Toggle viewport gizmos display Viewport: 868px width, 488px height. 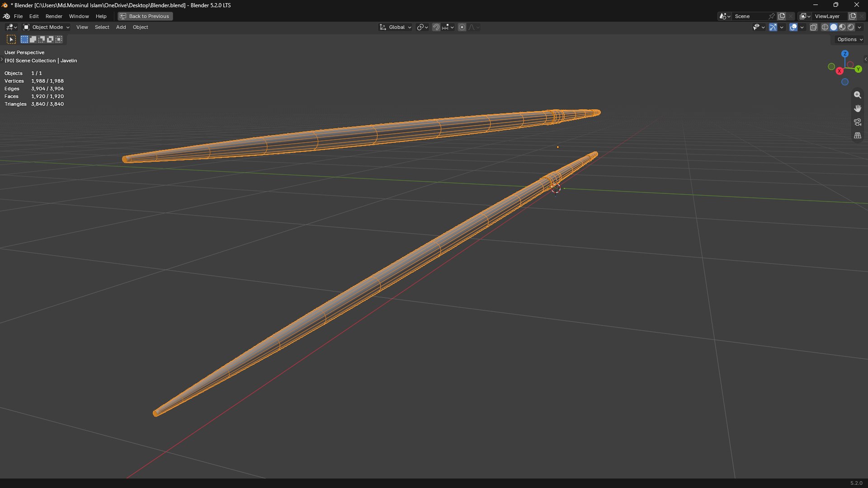(773, 27)
